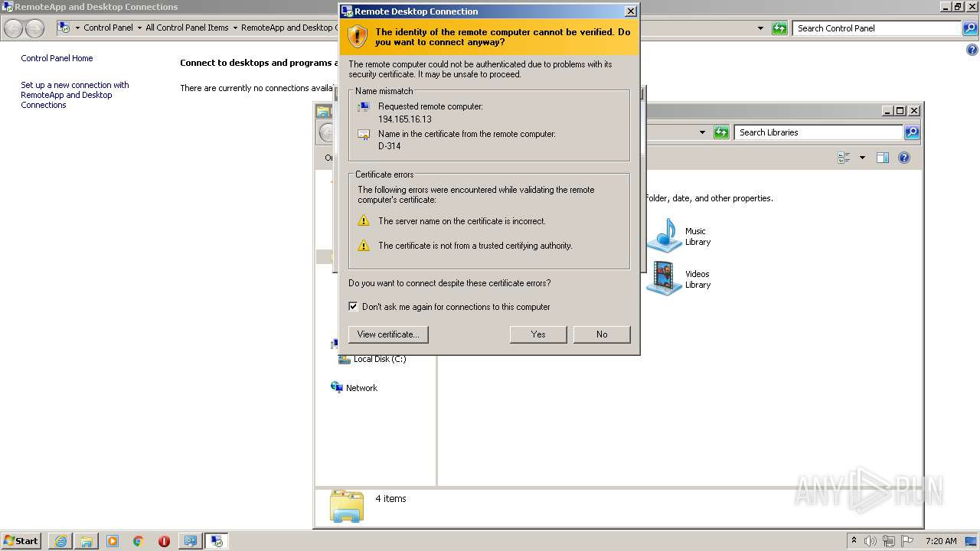980x551 pixels.
Task: Open Windows Media Player from taskbar
Action: tap(113, 541)
